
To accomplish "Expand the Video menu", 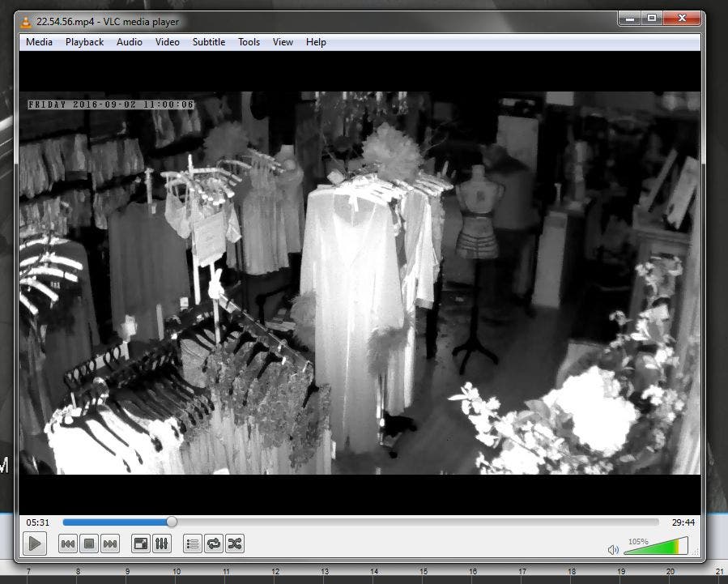I will pos(168,42).
